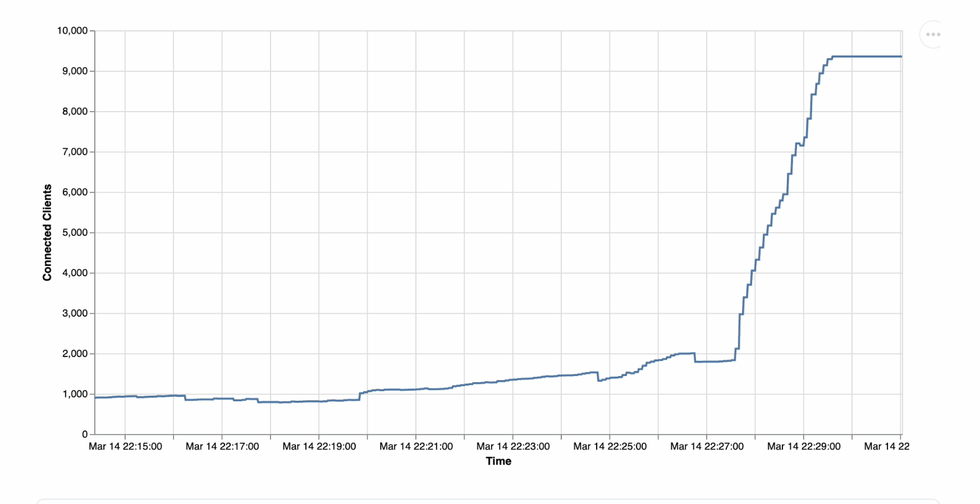Image resolution: width=980 pixels, height=504 pixels.
Task: Click the 'Mar 14 22:23:00' time label
Action: coord(513,446)
